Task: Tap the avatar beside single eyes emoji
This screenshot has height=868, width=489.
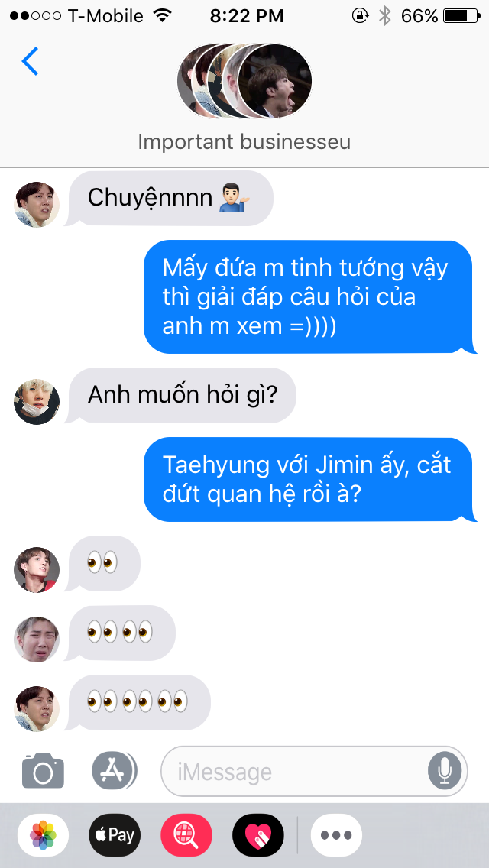Action: 37,570
